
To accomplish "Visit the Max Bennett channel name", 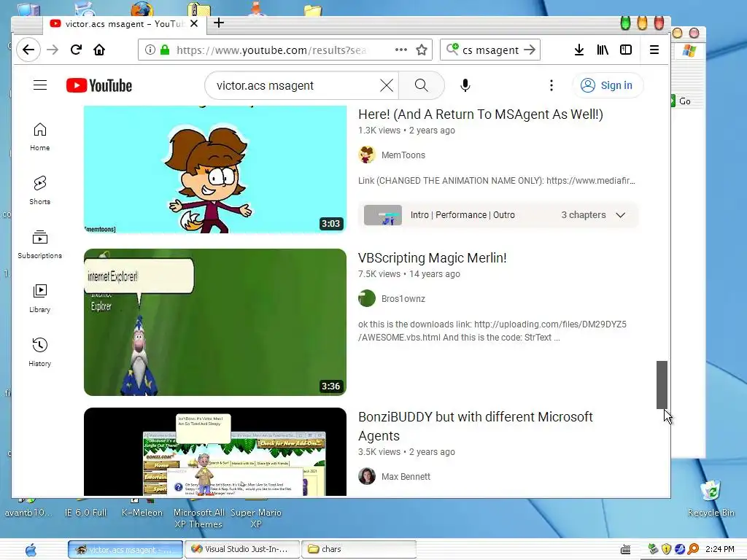I will (x=406, y=477).
